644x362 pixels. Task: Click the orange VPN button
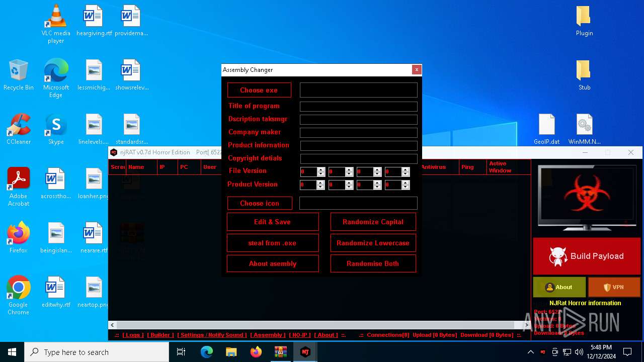pyautogui.click(x=614, y=287)
